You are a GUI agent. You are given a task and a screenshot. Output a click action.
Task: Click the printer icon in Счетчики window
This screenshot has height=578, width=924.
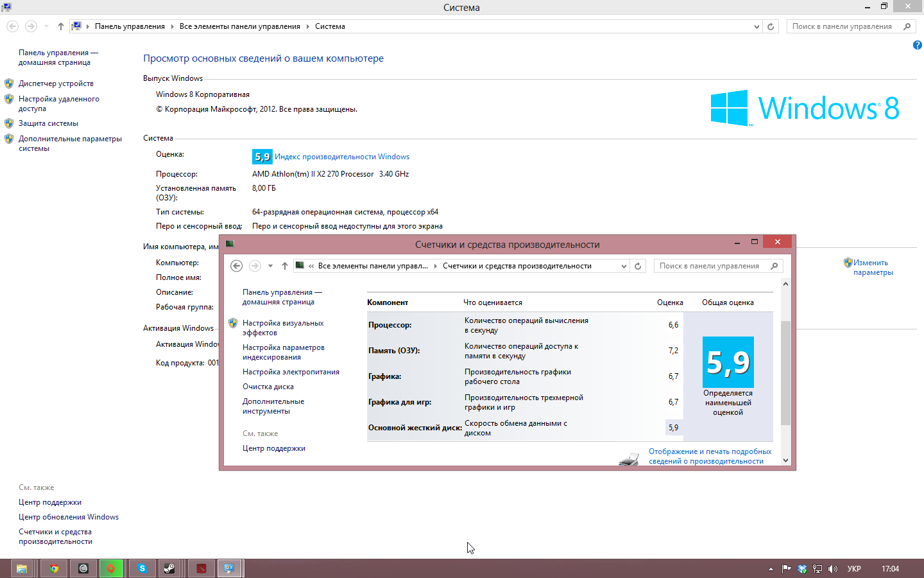pyautogui.click(x=629, y=459)
